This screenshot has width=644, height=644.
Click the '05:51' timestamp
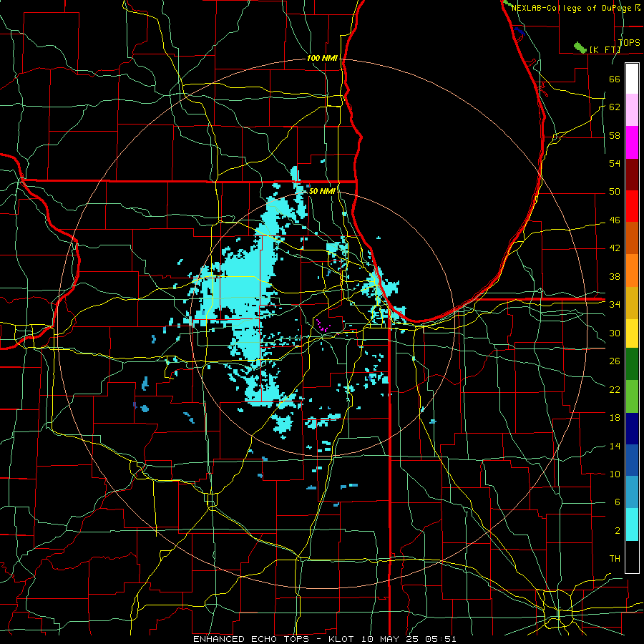tap(440, 639)
